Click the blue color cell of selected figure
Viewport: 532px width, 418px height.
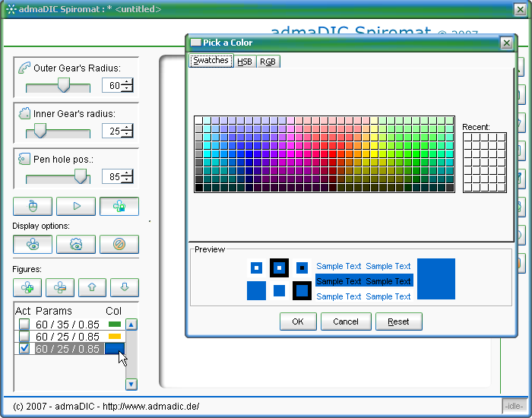[x=115, y=348]
